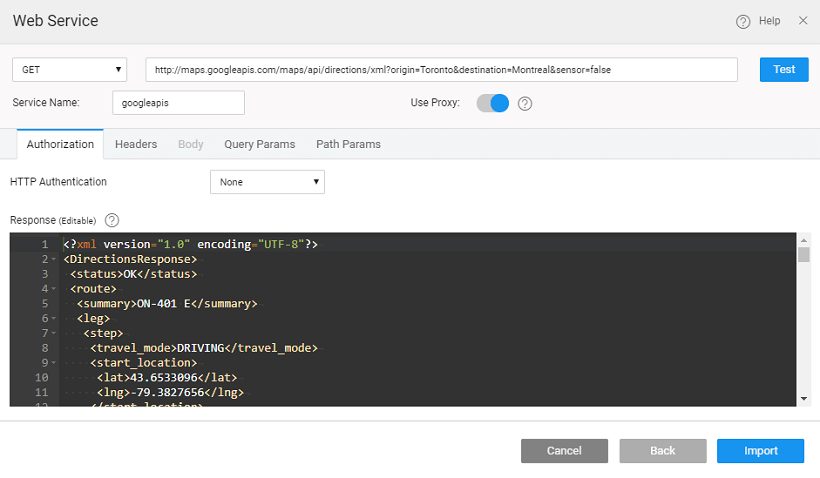The image size is (820, 478).
Task: Open the HTTP Authentication dropdown
Action: tap(267, 182)
